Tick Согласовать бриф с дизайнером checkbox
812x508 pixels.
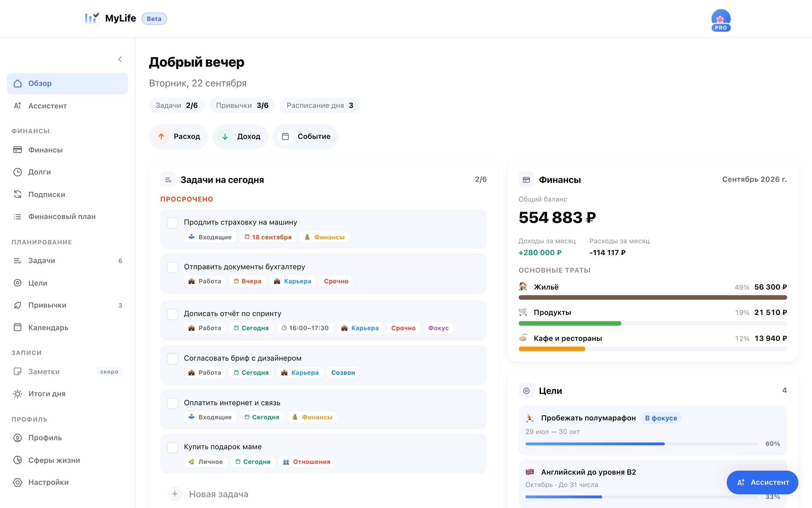point(173,359)
